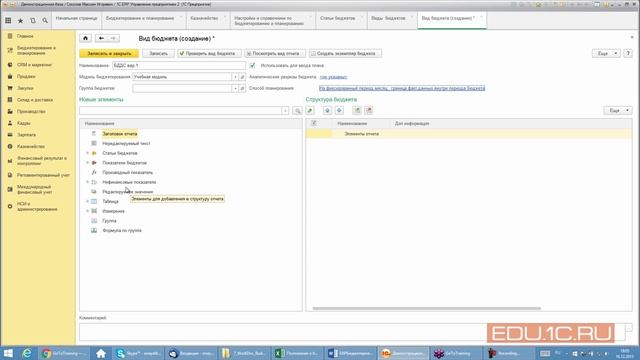Click green edit pencil icon in structure toolbar
640x360 pixels.
pos(310,111)
